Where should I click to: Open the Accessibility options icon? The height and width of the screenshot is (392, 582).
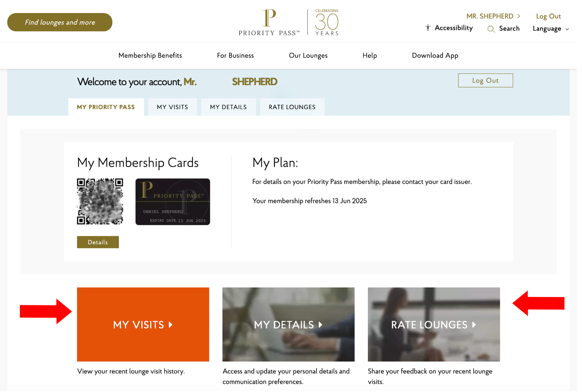pyautogui.click(x=428, y=28)
